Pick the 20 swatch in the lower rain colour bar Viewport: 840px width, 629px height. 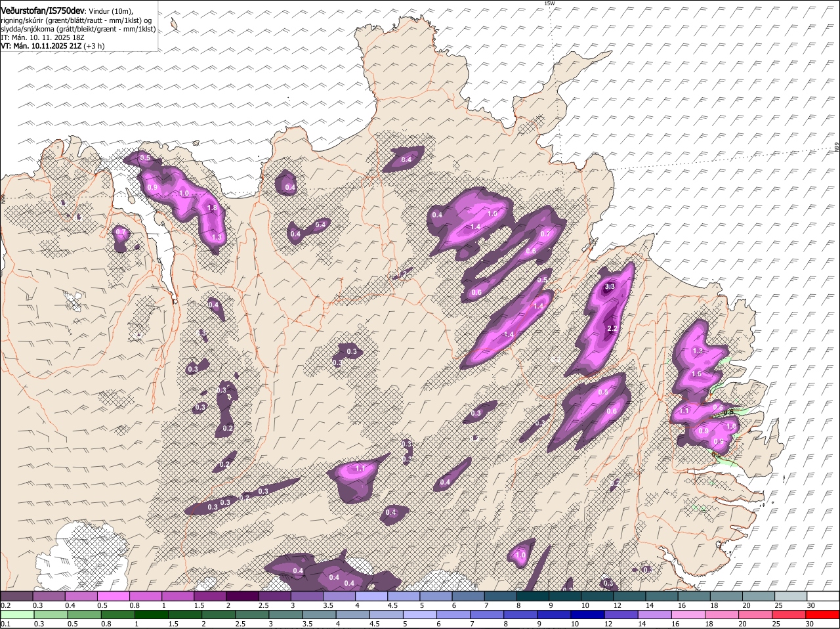click(x=756, y=615)
